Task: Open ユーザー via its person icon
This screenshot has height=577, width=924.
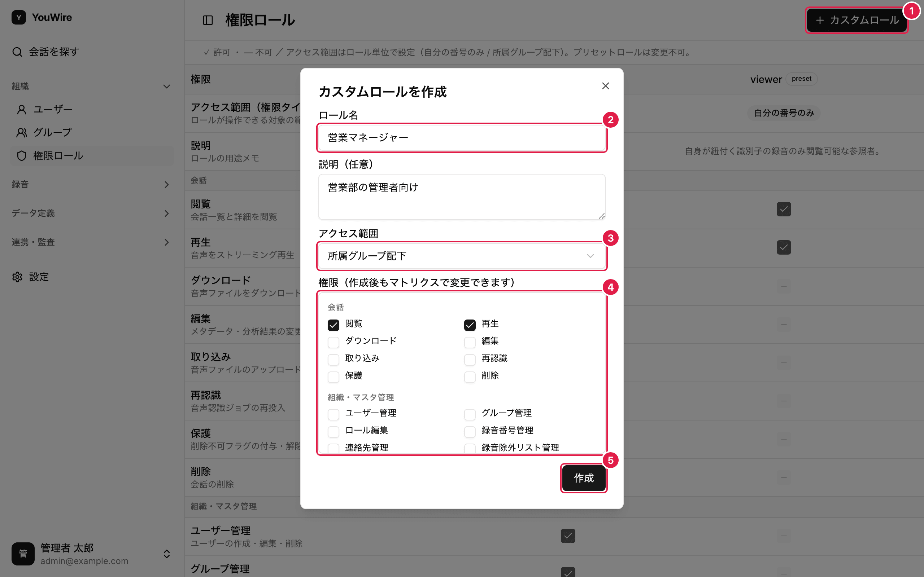Action: 22,110
